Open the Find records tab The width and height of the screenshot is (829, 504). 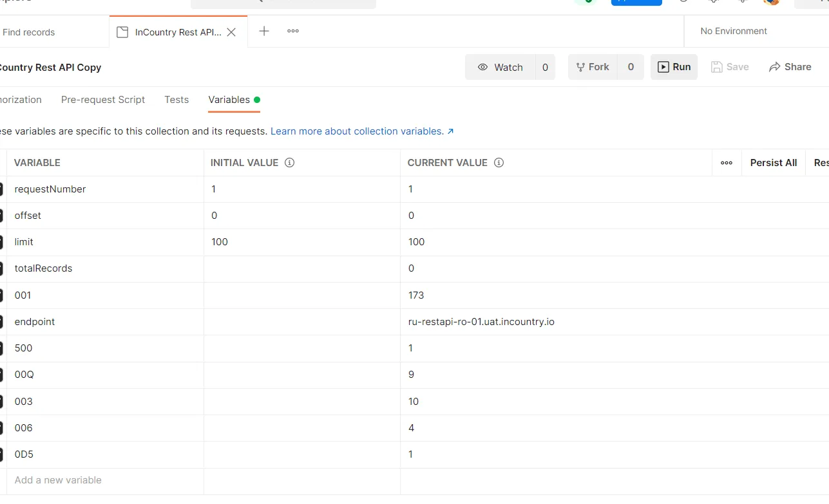pos(29,32)
